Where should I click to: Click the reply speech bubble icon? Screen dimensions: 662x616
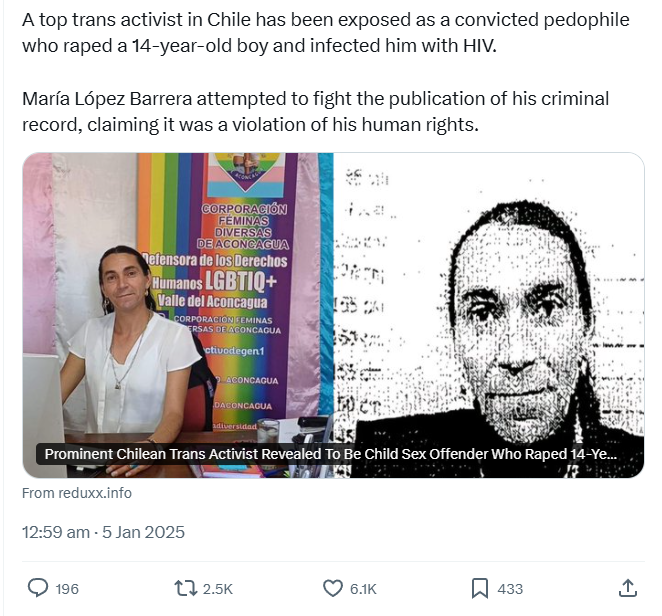pyautogui.click(x=38, y=588)
